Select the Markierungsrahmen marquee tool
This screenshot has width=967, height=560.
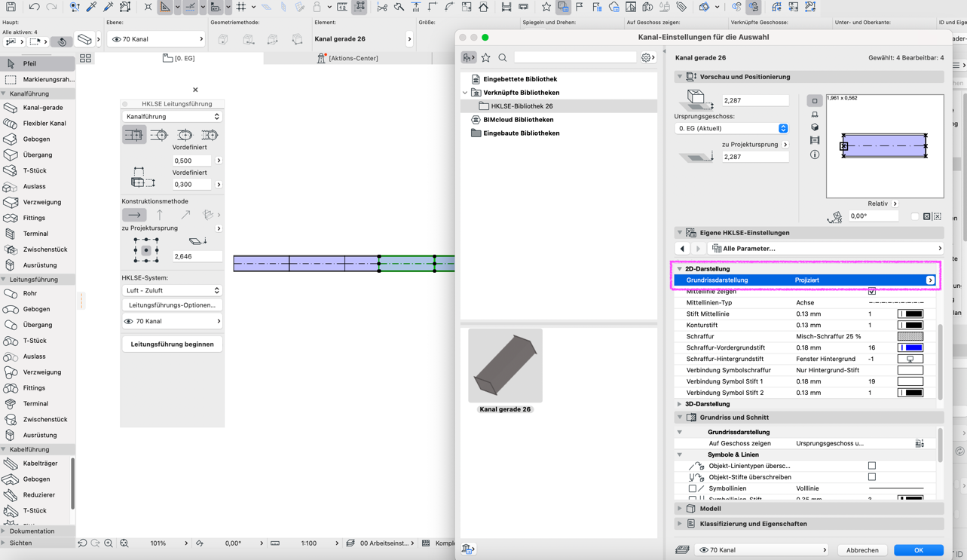click(37, 79)
